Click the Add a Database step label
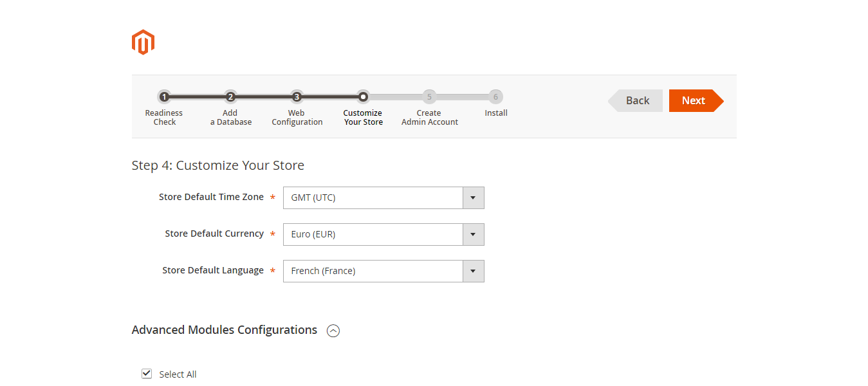This screenshot has height=386, width=868. pyautogui.click(x=230, y=117)
